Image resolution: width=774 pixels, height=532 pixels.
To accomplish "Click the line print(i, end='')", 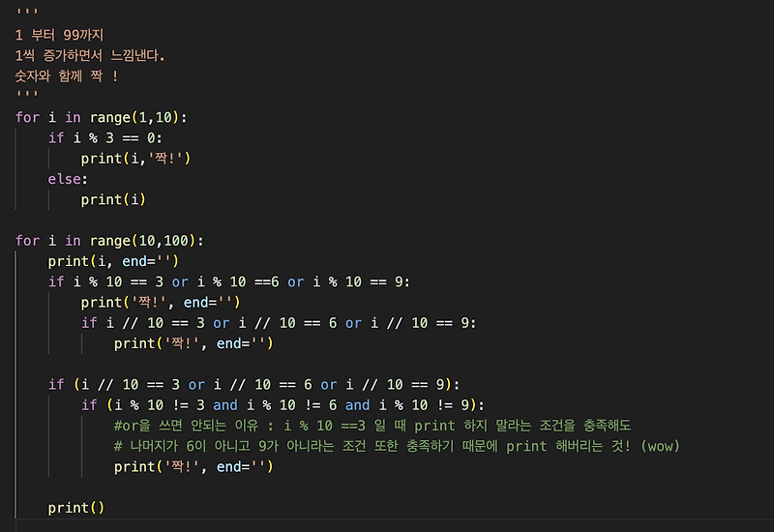I will (x=113, y=261).
